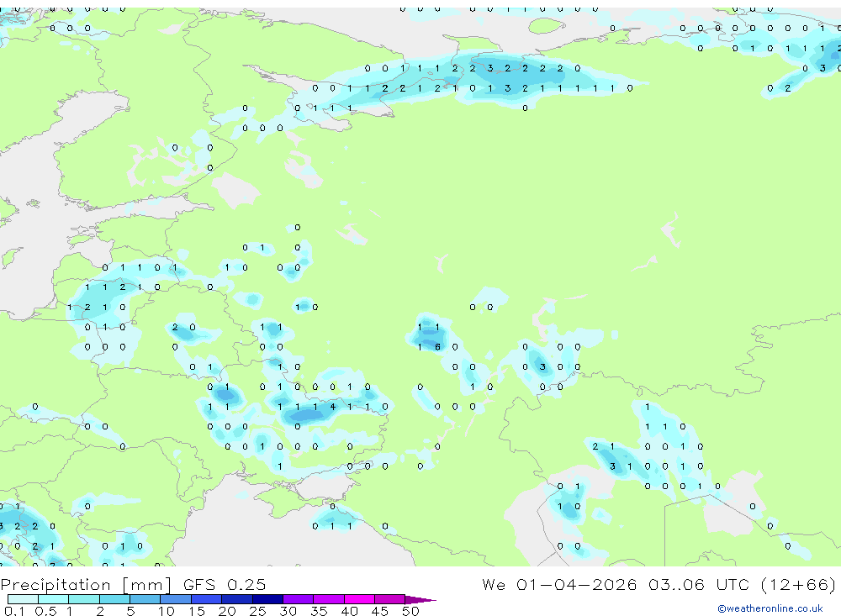
Task: Click the "15" legend scale label
Action: pos(197,611)
